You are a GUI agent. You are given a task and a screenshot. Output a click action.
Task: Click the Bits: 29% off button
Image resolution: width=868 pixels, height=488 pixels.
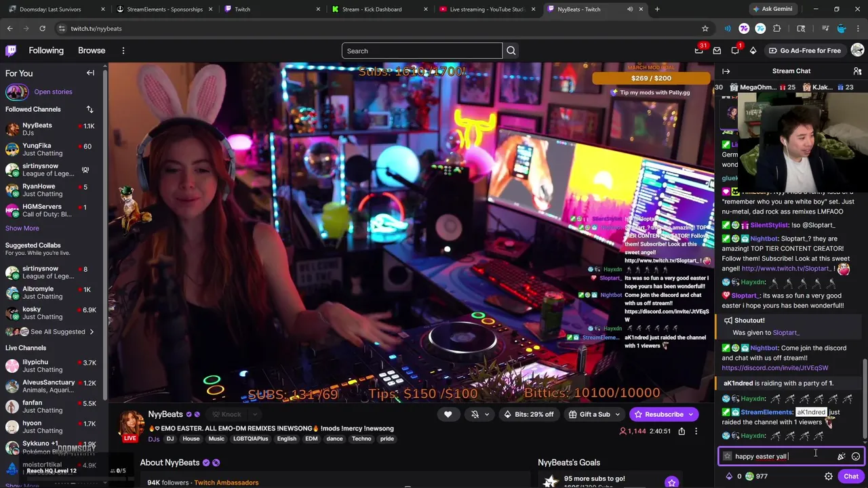(x=529, y=414)
